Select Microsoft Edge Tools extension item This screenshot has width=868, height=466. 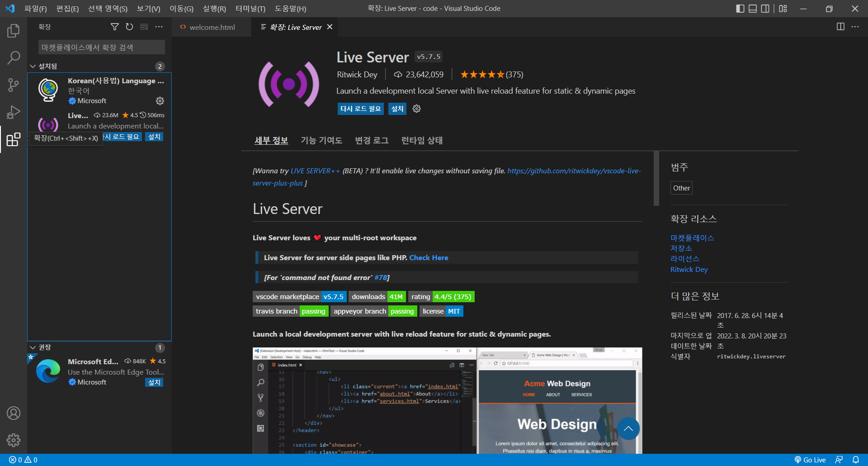click(99, 372)
